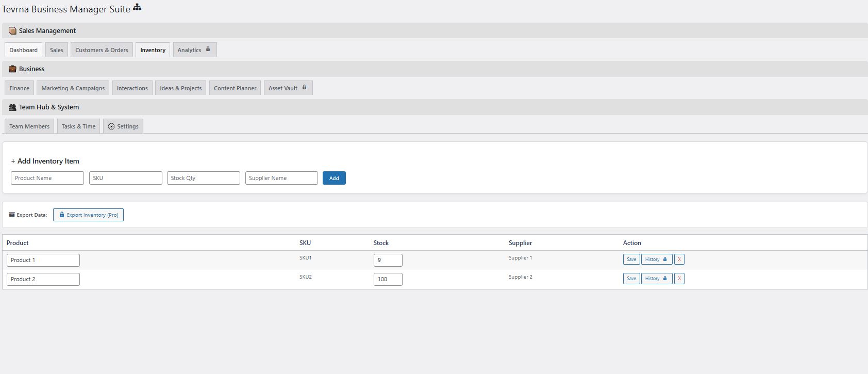This screenshot has height=374, width=868.
Task: Click the SKU2 cell text
Action: click(x=306, y=277)
